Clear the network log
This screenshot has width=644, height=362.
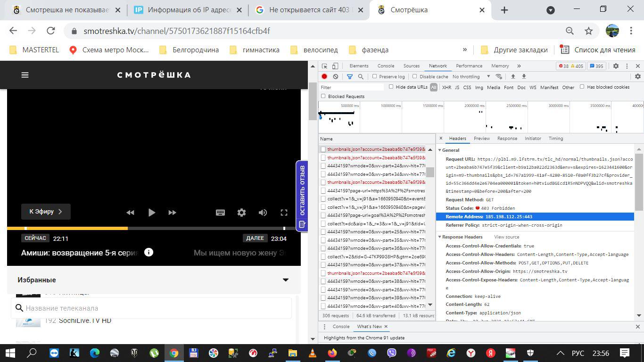tap(335, 76)
